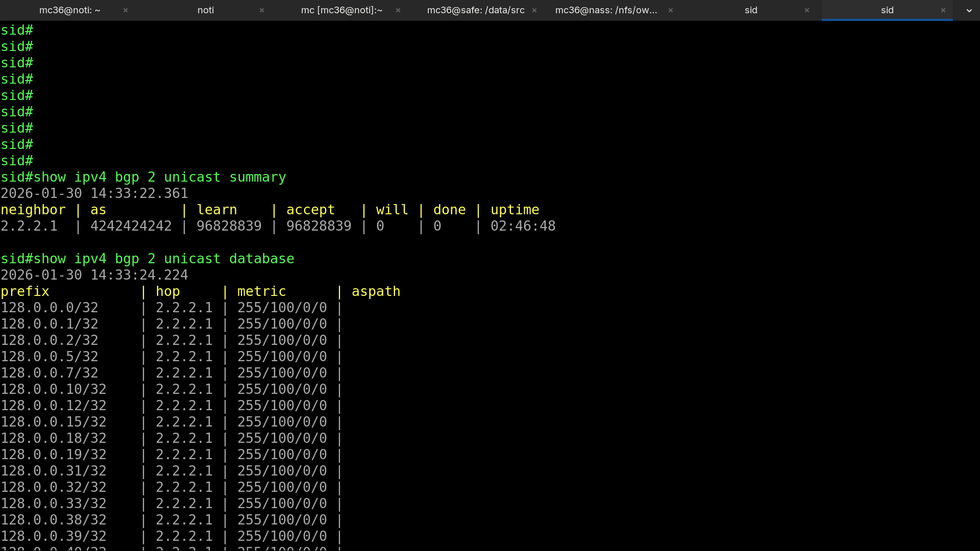Click the 'aspath' column header
This screenshot has height=551, width=980.
click(376, 291)
